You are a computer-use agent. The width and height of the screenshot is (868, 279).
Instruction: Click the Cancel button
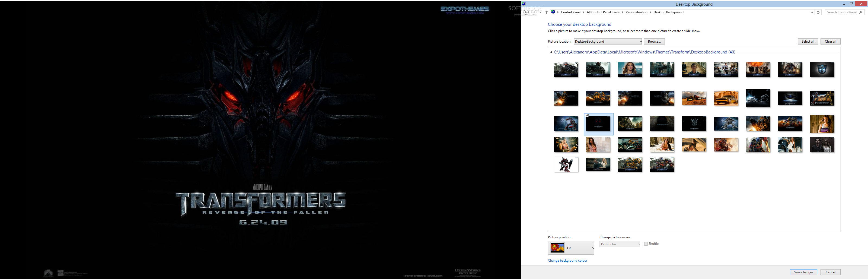point(830,272)
